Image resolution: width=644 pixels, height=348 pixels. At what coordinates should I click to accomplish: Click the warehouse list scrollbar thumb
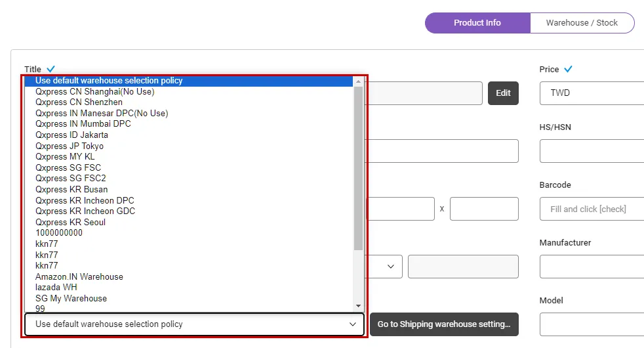358,167
